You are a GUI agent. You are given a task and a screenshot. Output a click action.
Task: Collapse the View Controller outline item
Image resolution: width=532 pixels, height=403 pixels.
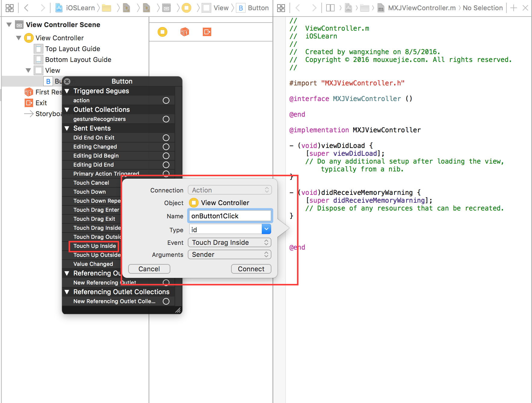tap(19, 38)
